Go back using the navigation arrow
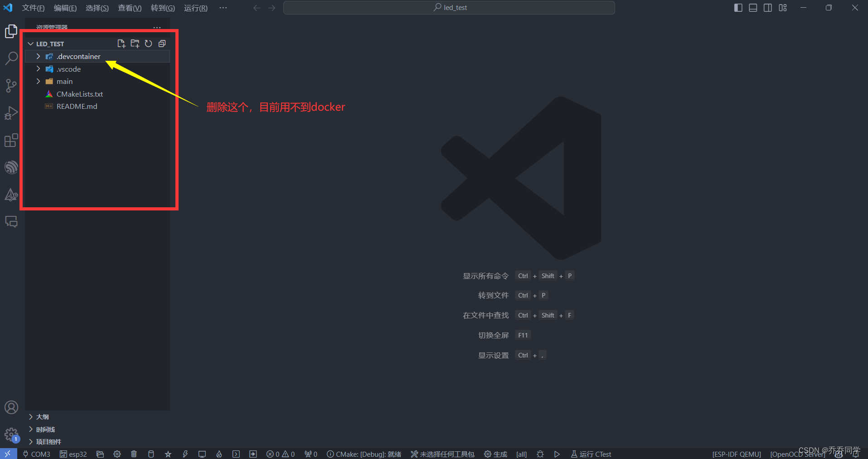Screen dimensions: 868x459 257,8
